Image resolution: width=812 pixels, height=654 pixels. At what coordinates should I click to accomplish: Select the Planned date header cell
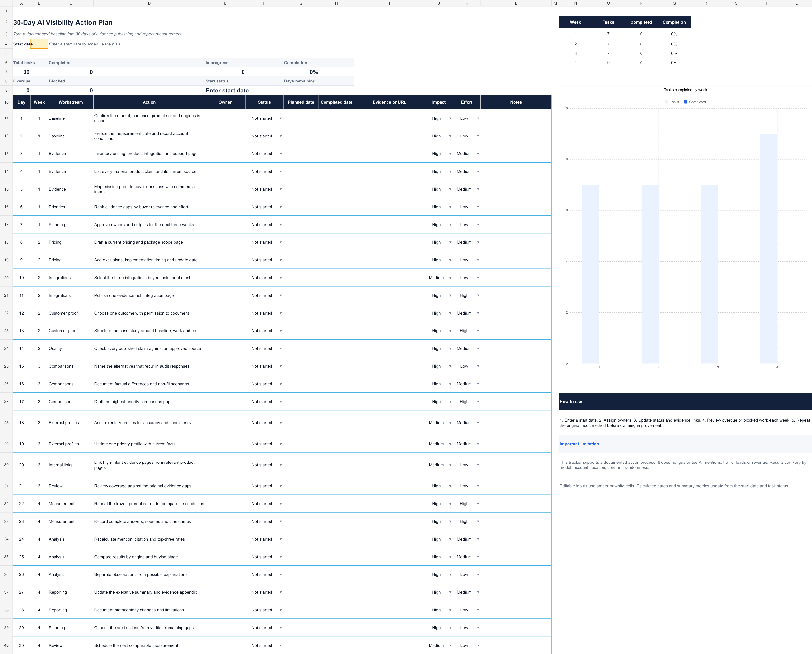(301, 102)
